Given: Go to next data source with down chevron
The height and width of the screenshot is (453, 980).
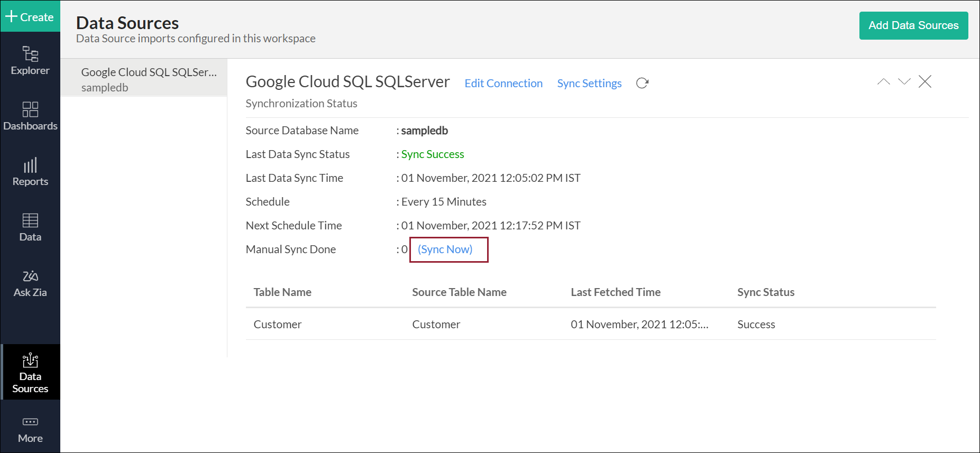Looking at the screenshot, I should (904, 81).
